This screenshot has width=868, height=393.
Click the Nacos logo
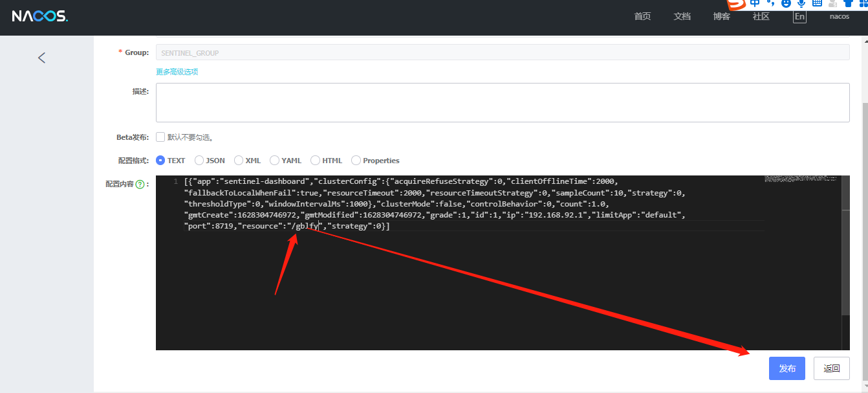pyautogui.click(x=39, y=16)
